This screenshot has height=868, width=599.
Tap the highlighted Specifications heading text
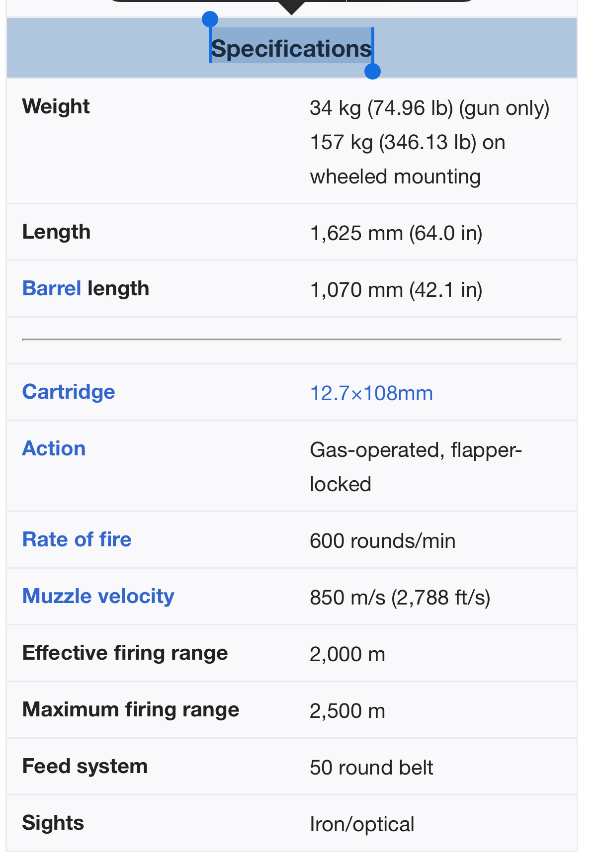pyautogui.click(x=291, y=49)
